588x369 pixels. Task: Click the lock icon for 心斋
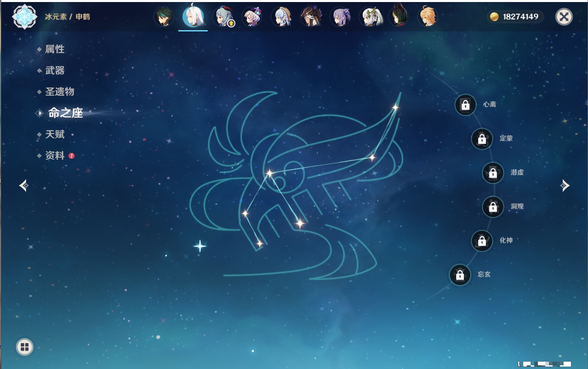pyautogui.click(x=465, y=105)
